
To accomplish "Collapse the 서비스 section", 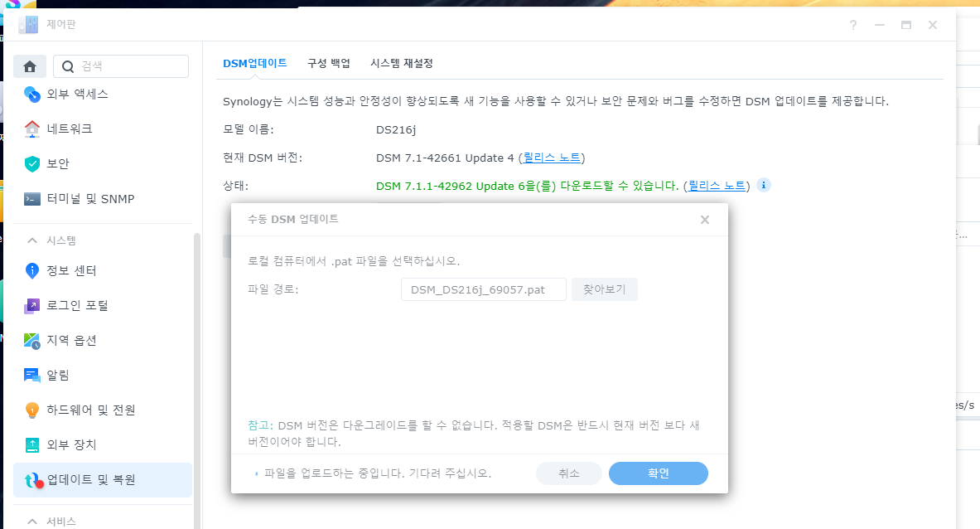I will coord(32,521).
